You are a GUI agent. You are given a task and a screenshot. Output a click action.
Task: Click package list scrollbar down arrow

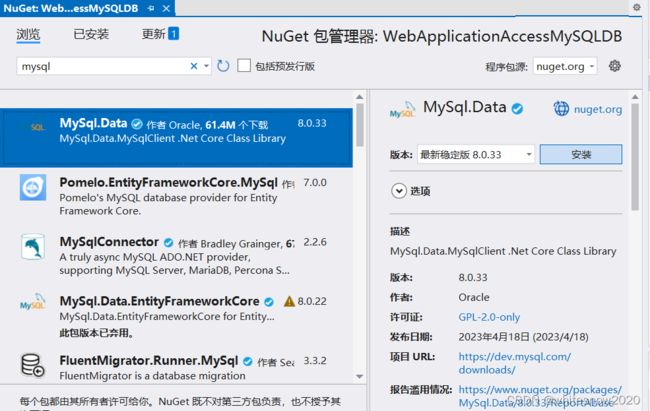359,377
